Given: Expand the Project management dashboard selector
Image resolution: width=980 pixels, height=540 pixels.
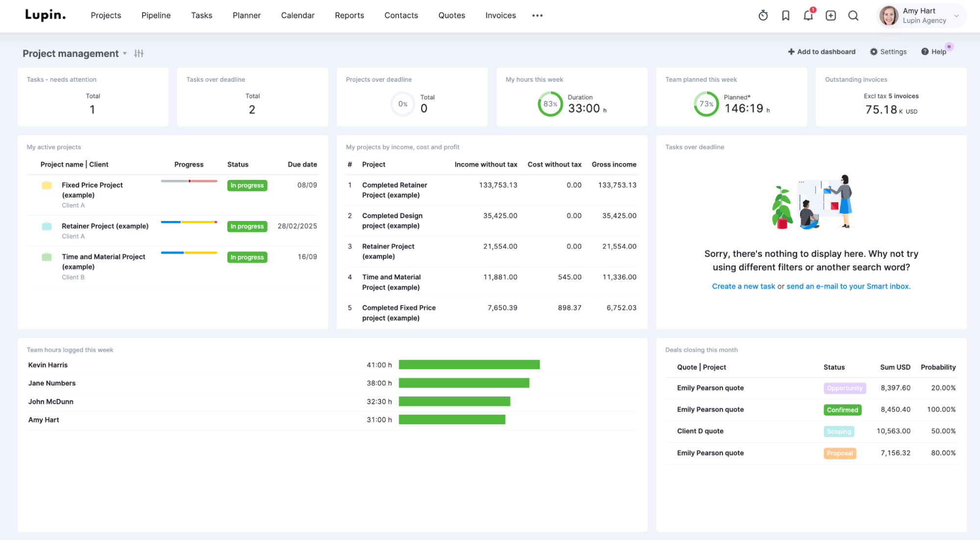Looking at the screenshot, I should coord(125,53).
